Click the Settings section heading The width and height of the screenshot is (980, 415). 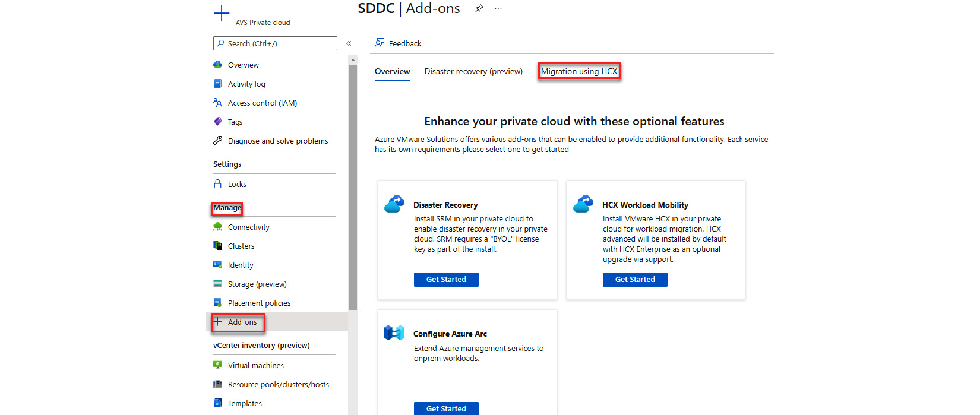[x=227, y=164]
